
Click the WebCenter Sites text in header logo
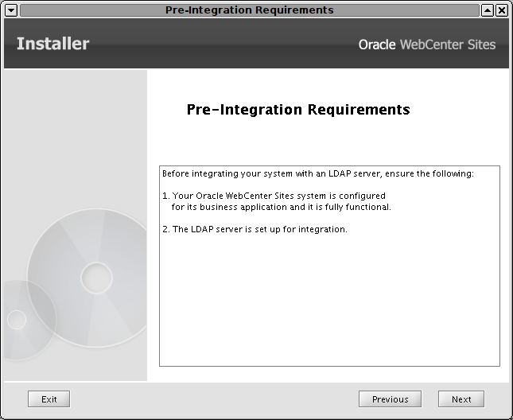click(448, 45)
